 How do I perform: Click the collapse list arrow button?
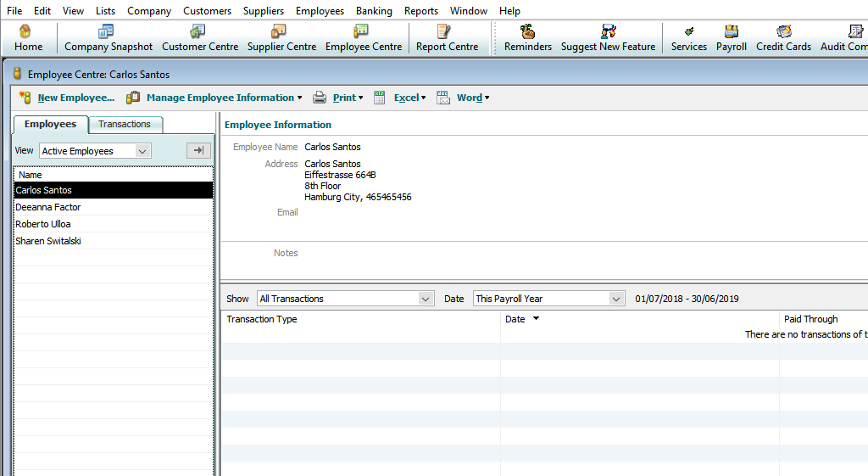point(198,150)
